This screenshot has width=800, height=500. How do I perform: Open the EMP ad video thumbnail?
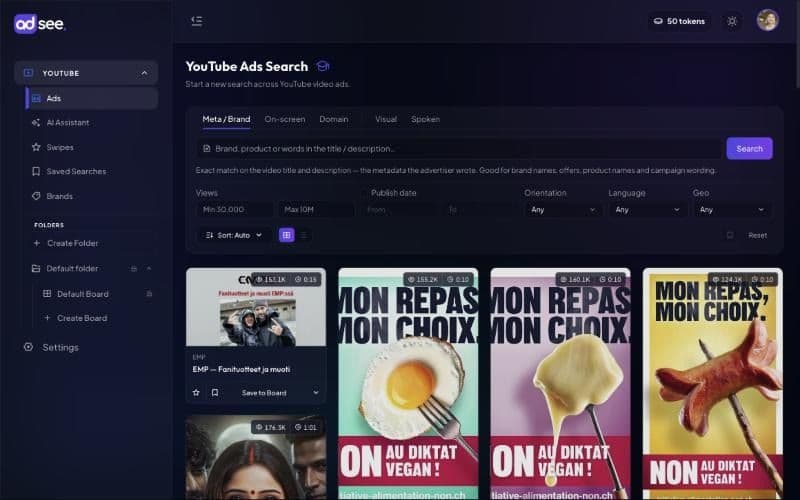(x=256, y=308)
